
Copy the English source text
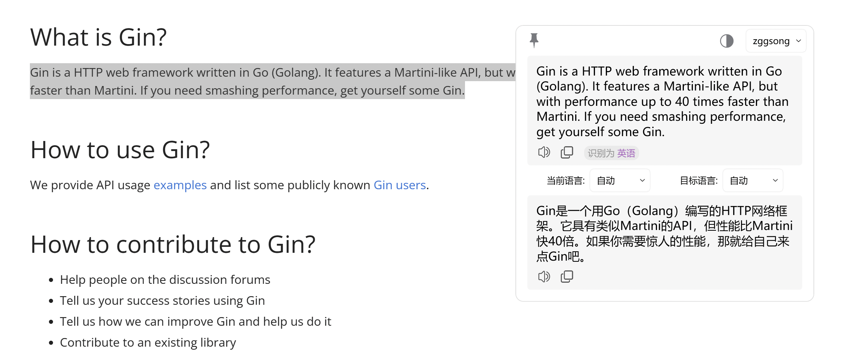click(567, 152)
